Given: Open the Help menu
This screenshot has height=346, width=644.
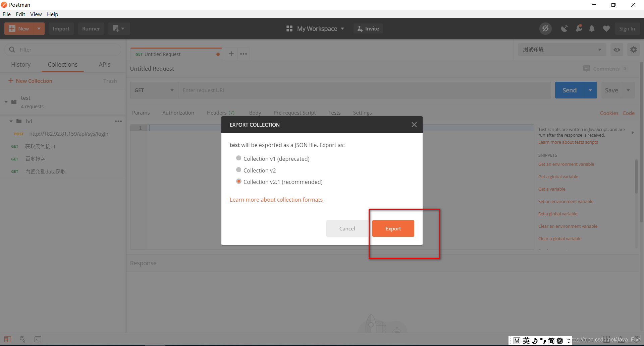Looking at the screenshot, I should [53, 14].
